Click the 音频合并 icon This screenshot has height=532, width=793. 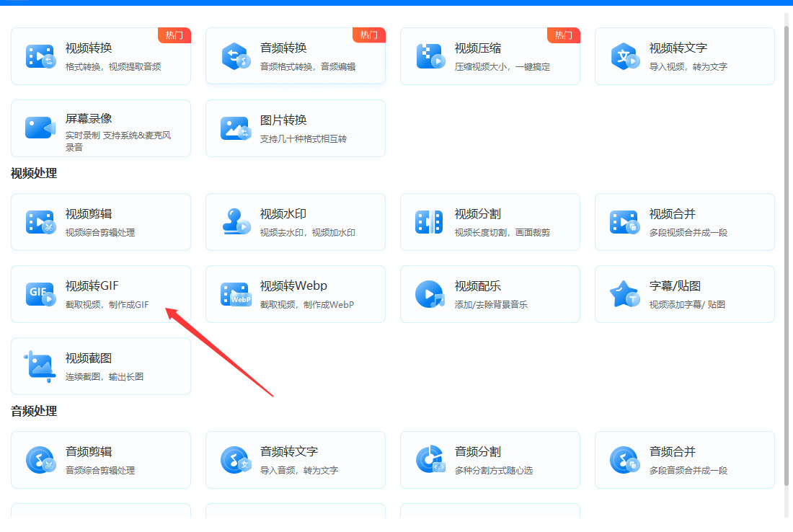(x=625, y=460)
